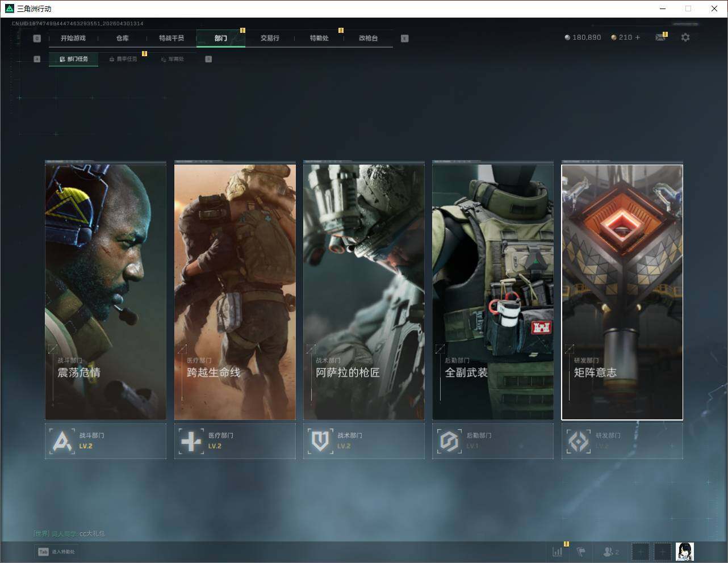Click the CN UID text at top left
This screenshot has width=728, height=563.
pyautogui.click(x=78, y=24)
